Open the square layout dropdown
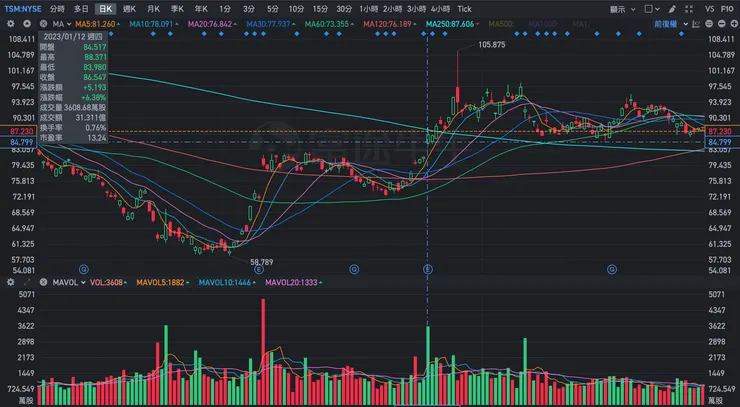The height and width of the screenshot is (407, 740). 652,9
